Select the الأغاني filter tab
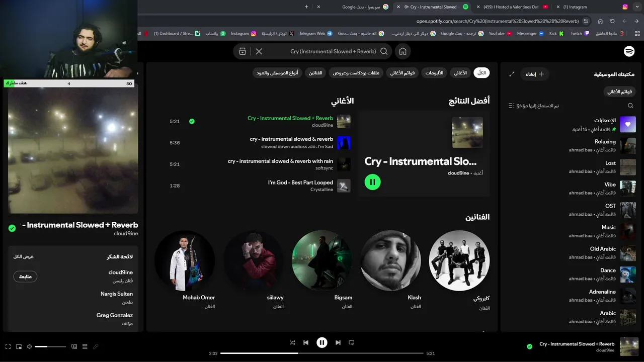 460,73
